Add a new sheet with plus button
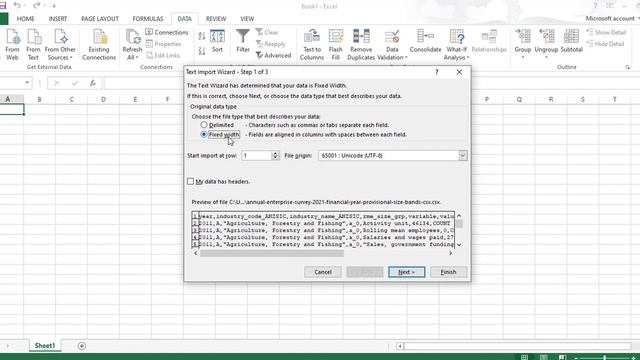640x360 pixels. tap(82, 346)
